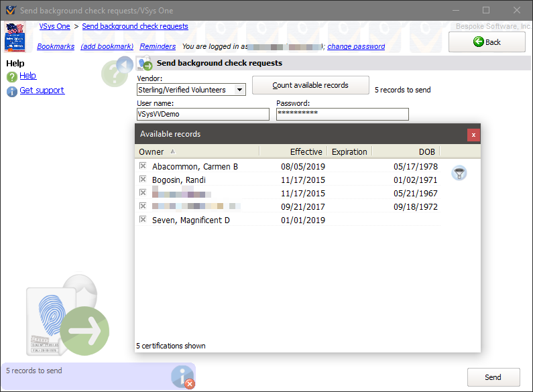This screenshot has height=392, width=533.
Task: Uncheck the Abacommon, Carmen B record
Action: point(142,166)
